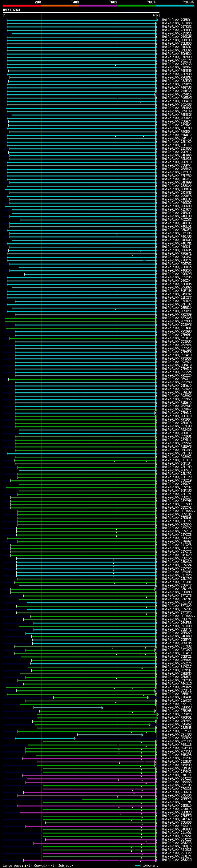This screenshot has height=868, width=197.
Task: Click the green alignment bar for UniRef100_A9QC21
Action: pos(82,538)
